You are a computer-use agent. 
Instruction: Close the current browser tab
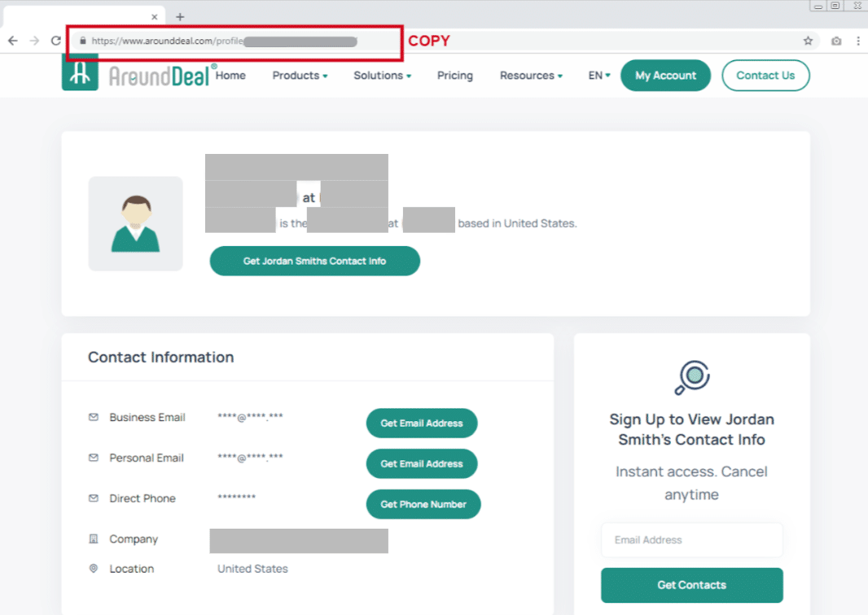click(155, 17)
